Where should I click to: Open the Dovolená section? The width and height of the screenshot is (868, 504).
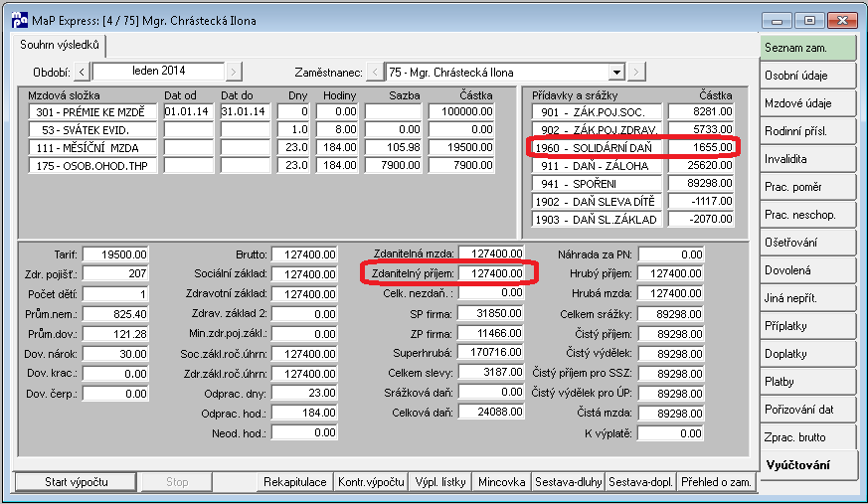[807, 270]
